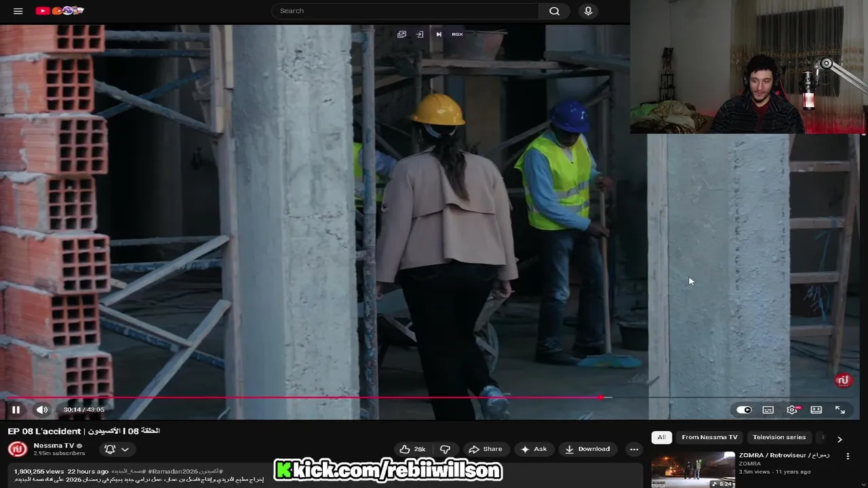Click the video time display 30:14 / 43:05
868x488 pixels.
coord(83,409)
